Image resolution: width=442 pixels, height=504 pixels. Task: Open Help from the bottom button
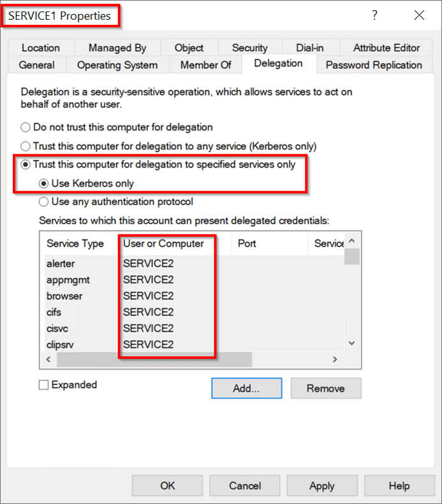(399, 486)
